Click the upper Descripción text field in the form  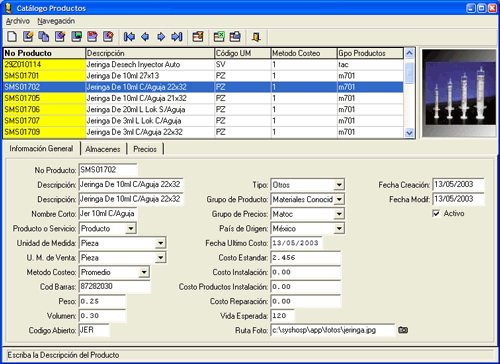[x=131, y=185]
